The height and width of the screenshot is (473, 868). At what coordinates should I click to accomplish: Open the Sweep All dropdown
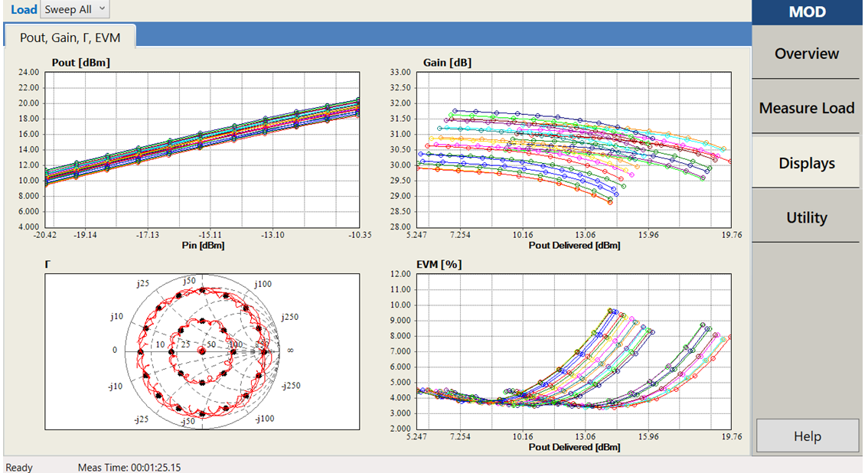point(75,9)
